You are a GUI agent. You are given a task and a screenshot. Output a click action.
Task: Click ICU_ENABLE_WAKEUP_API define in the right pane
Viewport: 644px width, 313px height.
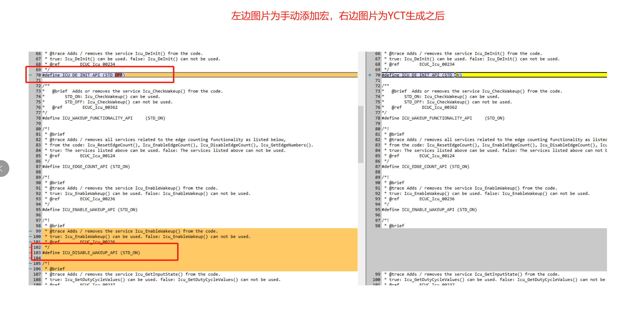click(x=429, y=209)
